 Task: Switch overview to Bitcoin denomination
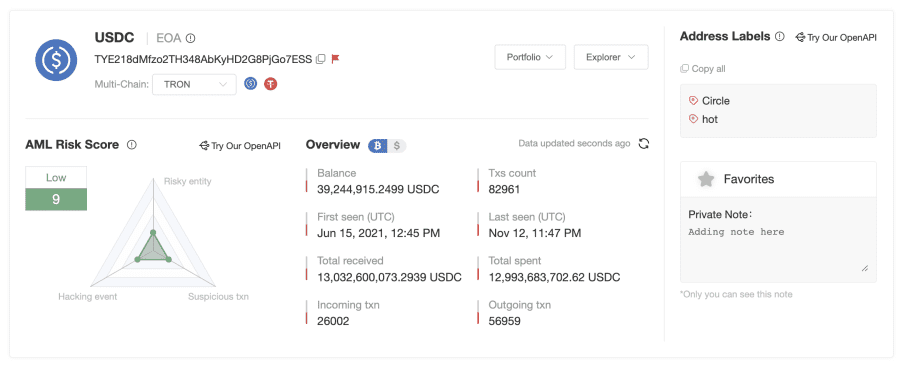[x=378, y=145]
